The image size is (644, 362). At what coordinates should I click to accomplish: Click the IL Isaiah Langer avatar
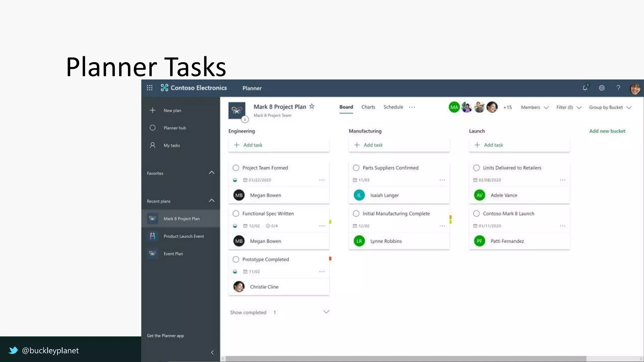click(x=359, y=195)
